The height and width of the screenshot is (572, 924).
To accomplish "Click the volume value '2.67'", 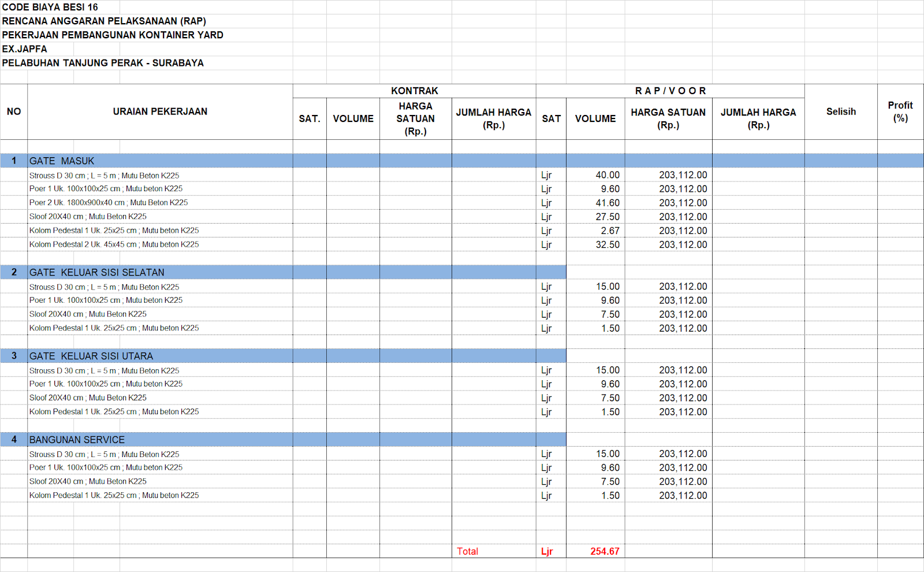I will [x=610, y=231].
